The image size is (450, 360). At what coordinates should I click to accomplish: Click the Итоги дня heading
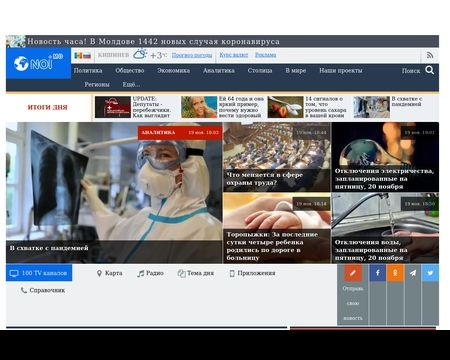47,107
